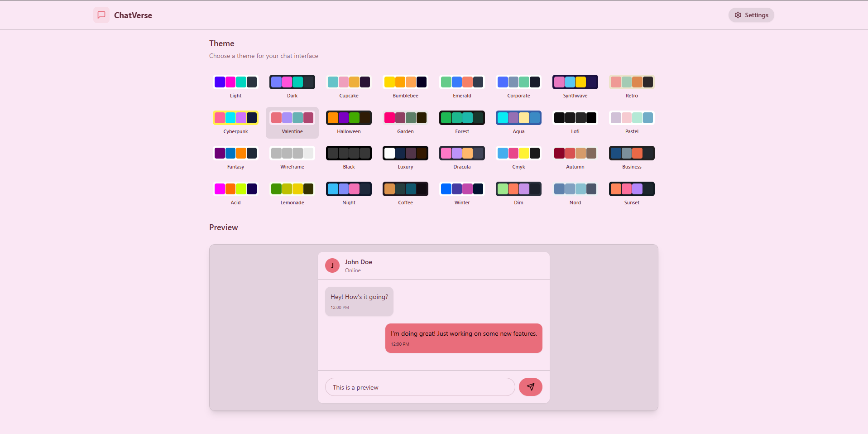
Task: Click the 'Online' status text
Action: [353, 270]
